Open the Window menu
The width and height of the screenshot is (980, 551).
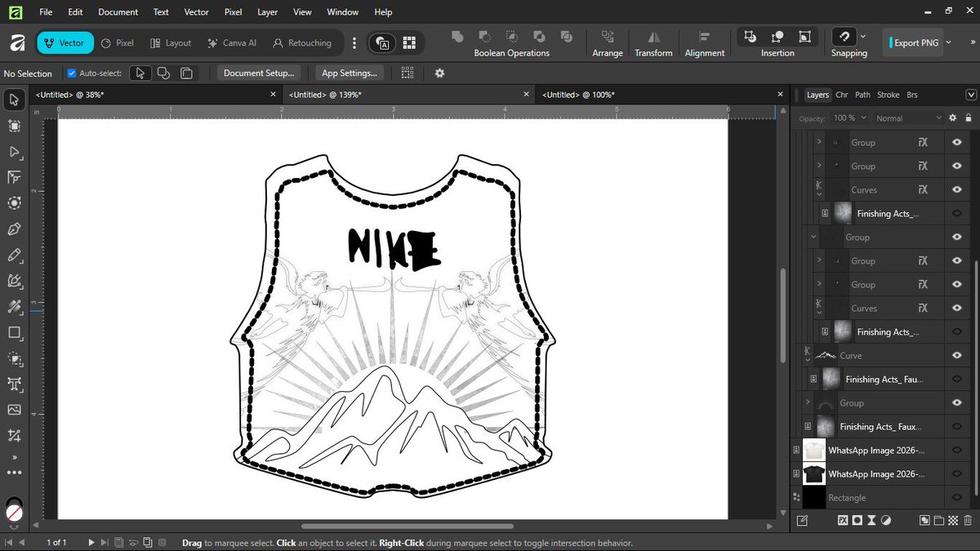coord(342,12)
